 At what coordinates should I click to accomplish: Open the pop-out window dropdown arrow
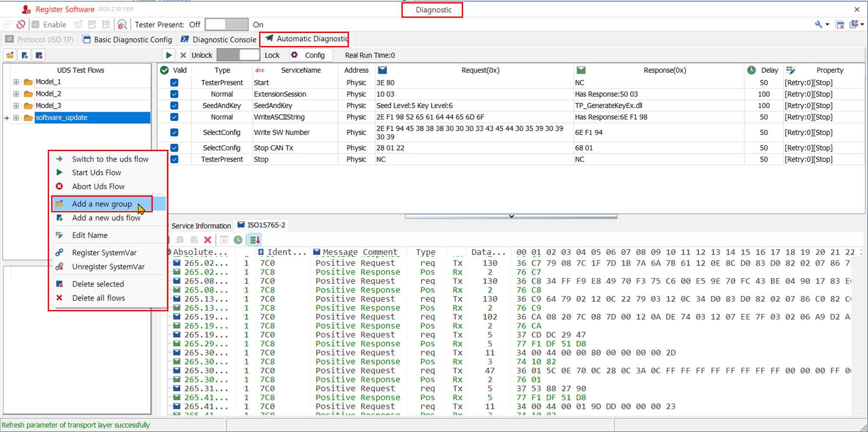[x=862, y=24]
